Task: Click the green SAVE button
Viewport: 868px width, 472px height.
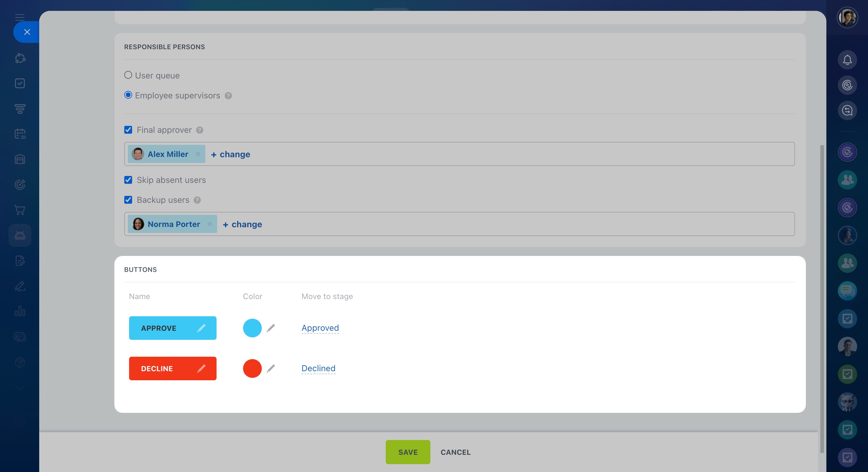Action: (407, 452)
